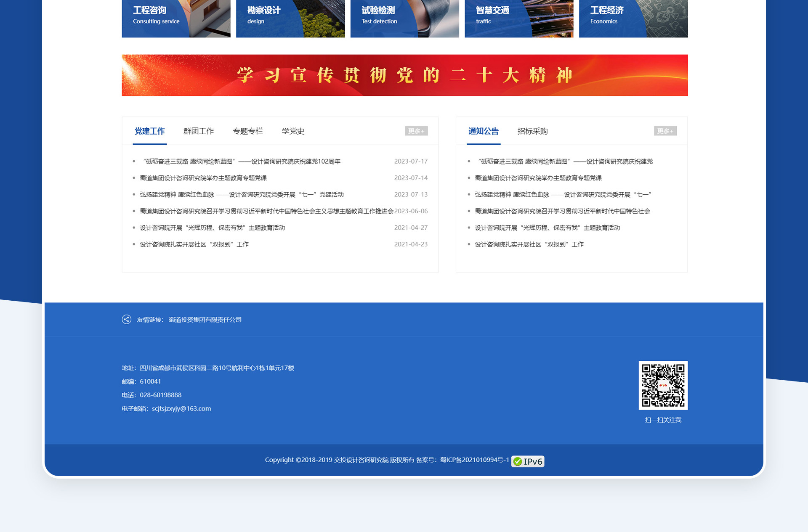
Task: Click the QR code image
Action: 663,385
